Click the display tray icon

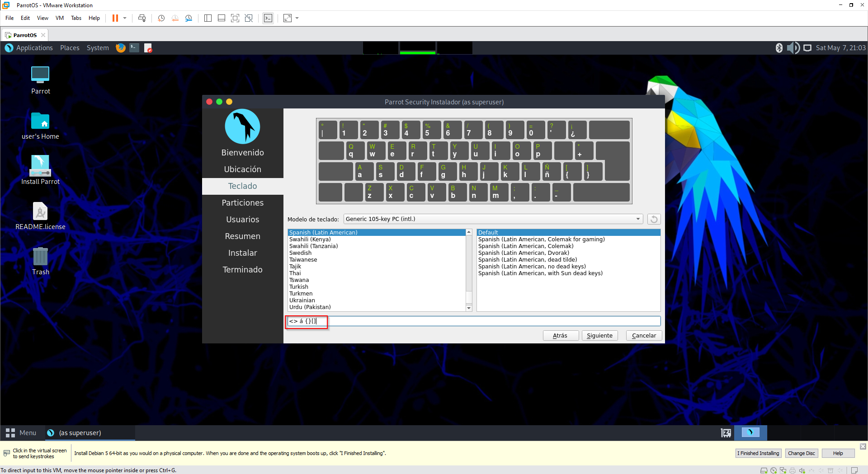click(x=807, y=48)
